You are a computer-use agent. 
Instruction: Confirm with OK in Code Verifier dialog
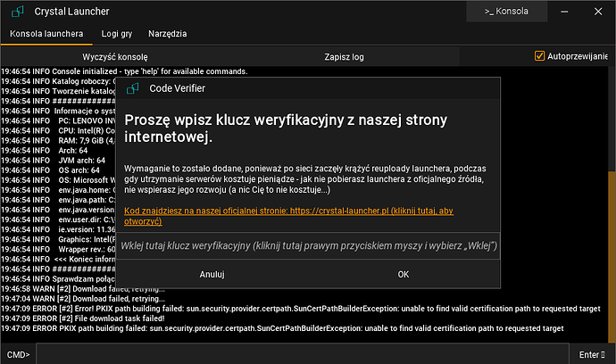pos(404,274)
